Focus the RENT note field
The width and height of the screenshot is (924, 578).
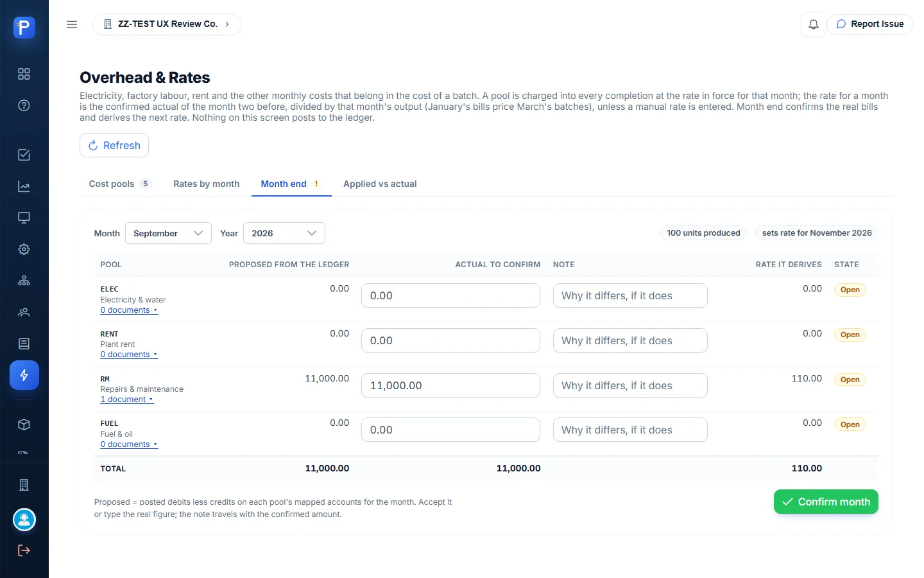[x=630, y=340]
